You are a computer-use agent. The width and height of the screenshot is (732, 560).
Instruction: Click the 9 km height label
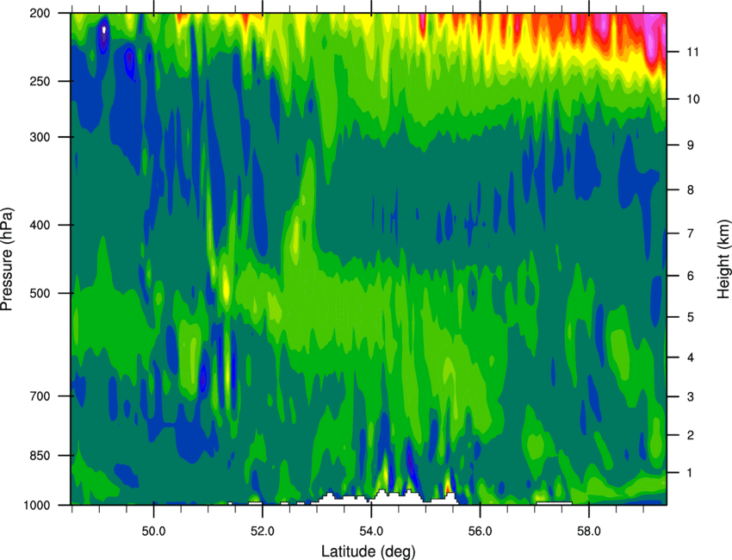(x=691, y=146)
